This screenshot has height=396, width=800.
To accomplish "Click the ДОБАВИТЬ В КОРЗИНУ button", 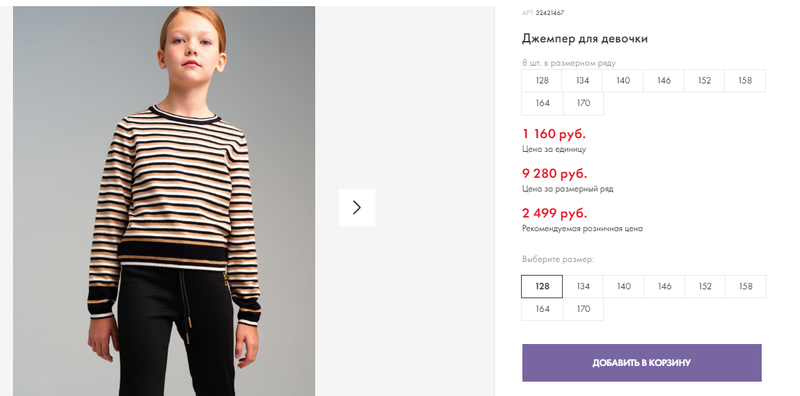I will click(641, 363).
